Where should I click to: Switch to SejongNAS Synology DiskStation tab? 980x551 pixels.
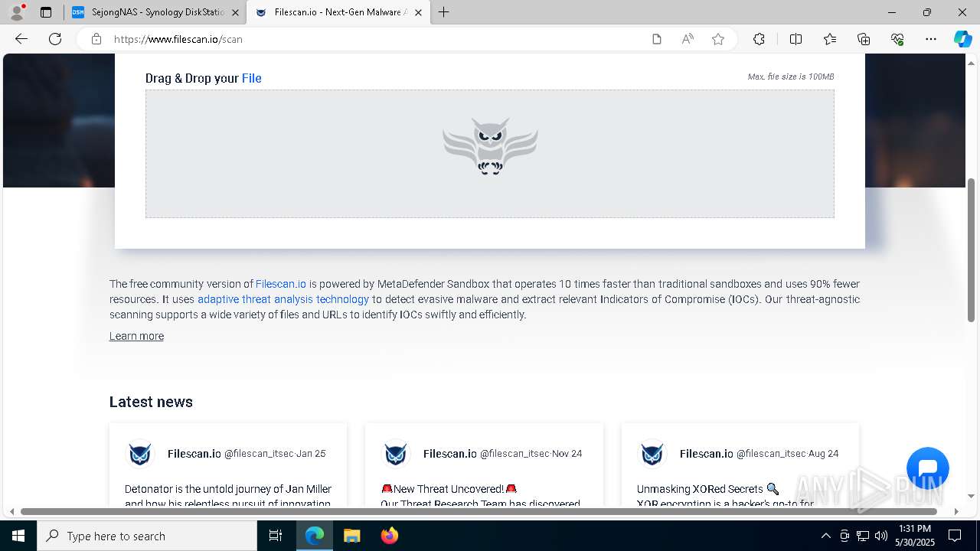point(155,12)
